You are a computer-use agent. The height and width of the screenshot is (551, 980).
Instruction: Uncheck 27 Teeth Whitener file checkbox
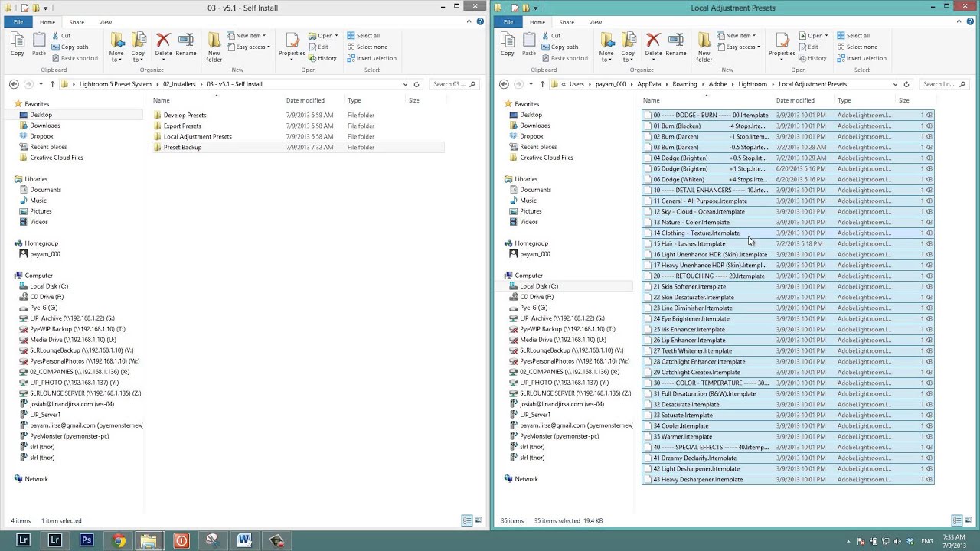pyautogui.click(x=648, y=351)
